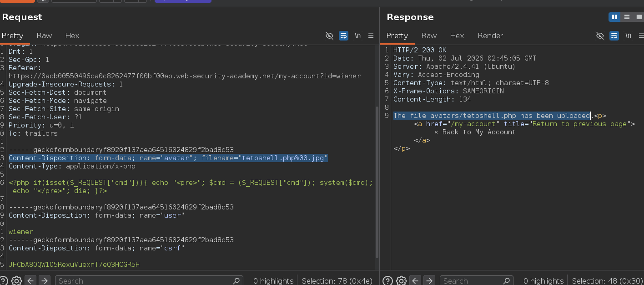This screenshot has width=644, height=285.
Task: Click 'Server: Apache/2.4.41 (Ubuntu)' header
Action: click(454, 66)
